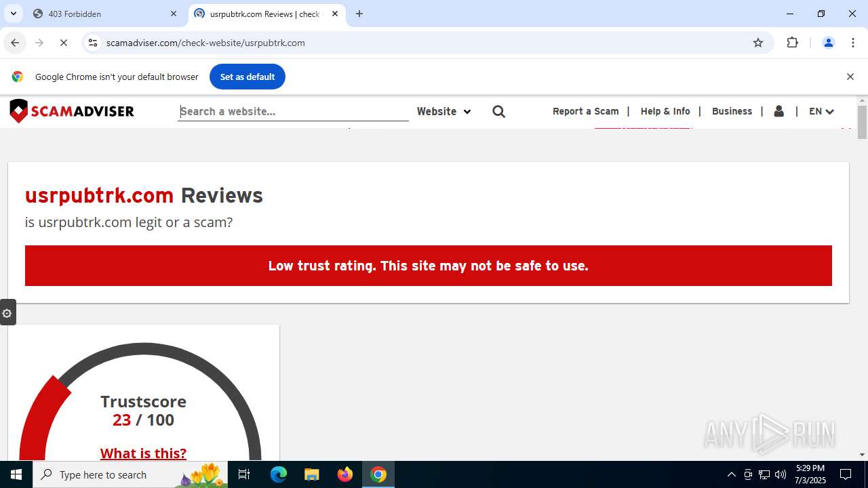Image resolution: width=868 pixels, height=488 pixels.
Task: Open the volume control in system tray
Action: coord(781,474)
